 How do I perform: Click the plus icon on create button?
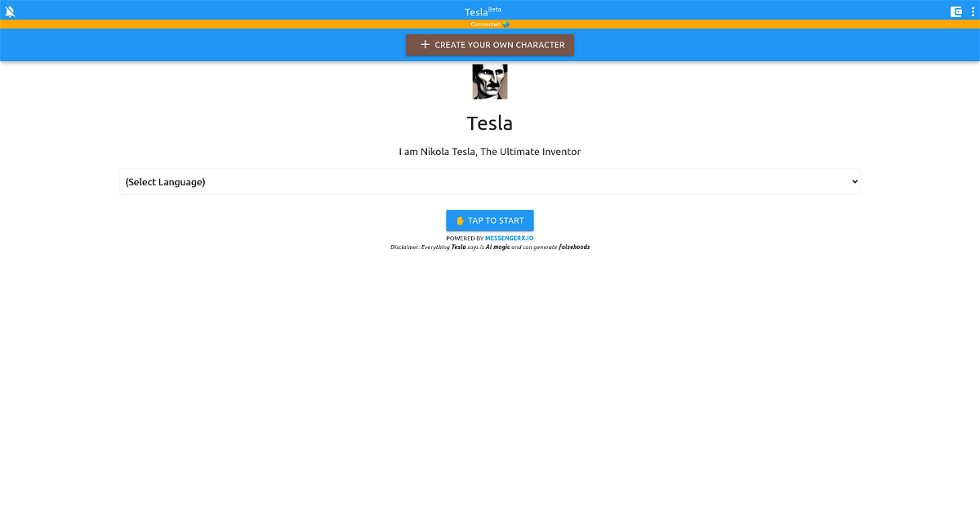[425, 45]
